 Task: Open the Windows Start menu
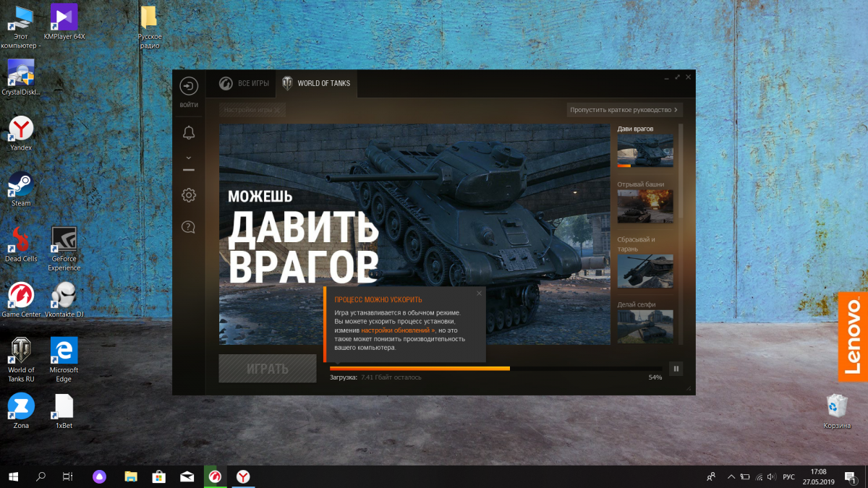pyautogui.click(x=13, y=476)
